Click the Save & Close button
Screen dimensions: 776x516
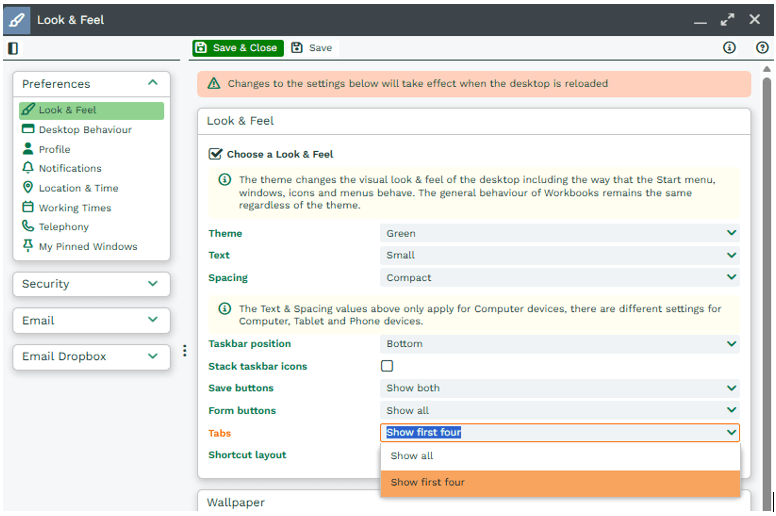pos(237,48)
